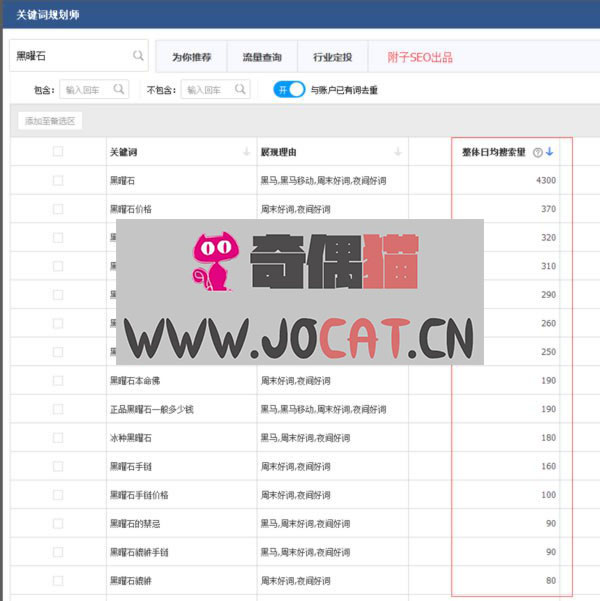Image resolution: width=600 pixels, height=601 pixels.
Task: Sort by 整体日均搜索量 using the blue arrow
Action: (549, 152)
